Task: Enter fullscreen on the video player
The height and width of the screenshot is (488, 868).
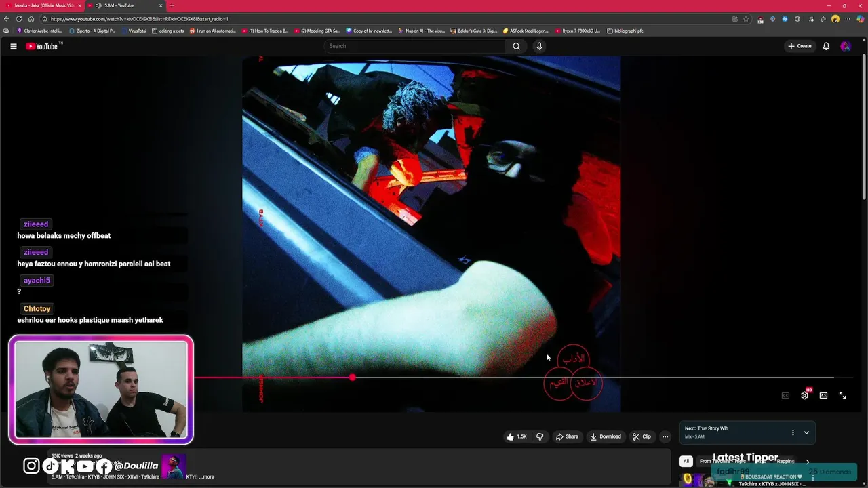Action: (x=842, y=395)
